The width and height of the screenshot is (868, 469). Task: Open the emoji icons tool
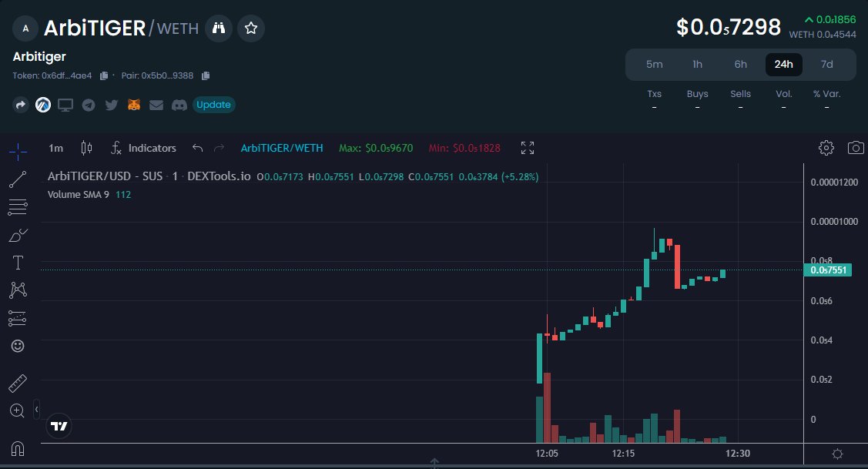pos(18,346)
